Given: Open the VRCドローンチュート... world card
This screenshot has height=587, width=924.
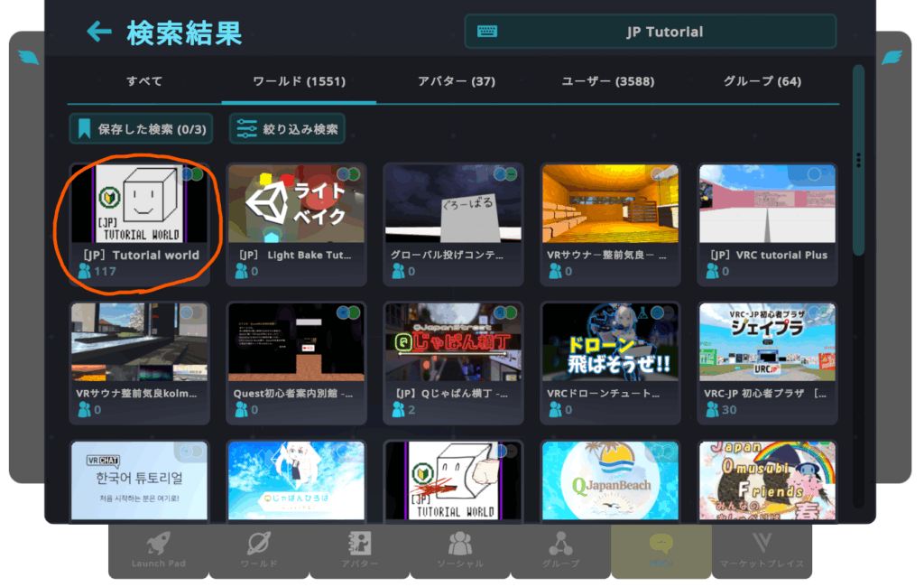Looking at the screenshot, I should 610,363.
